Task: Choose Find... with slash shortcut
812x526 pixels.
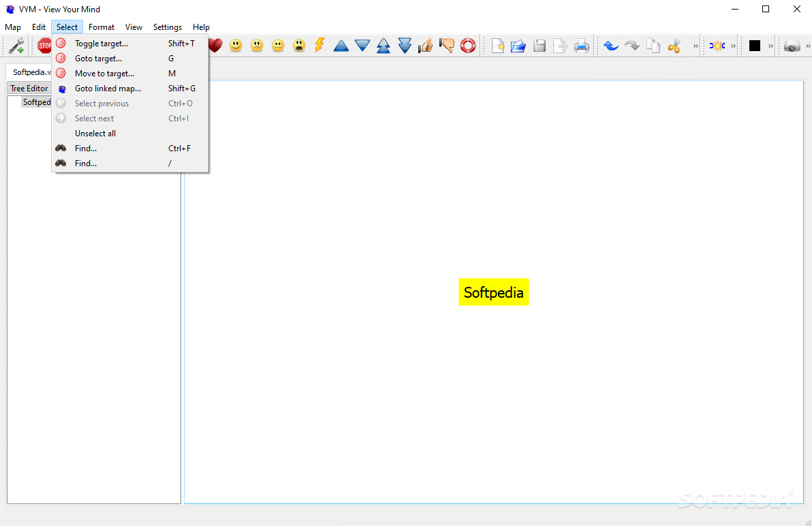Action: tap(130, 163)
